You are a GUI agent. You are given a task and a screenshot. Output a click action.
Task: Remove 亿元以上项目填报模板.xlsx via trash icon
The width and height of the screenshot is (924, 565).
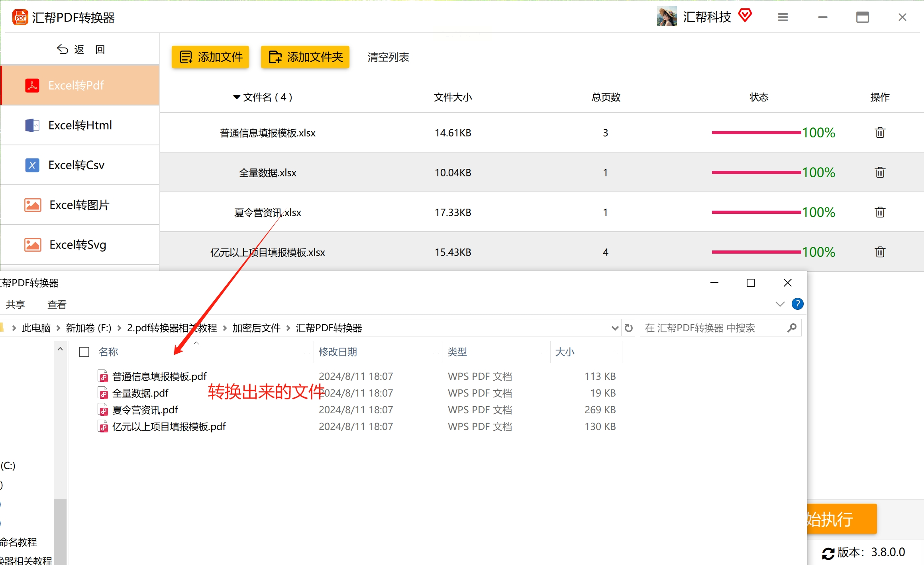(x=880, y=252)
